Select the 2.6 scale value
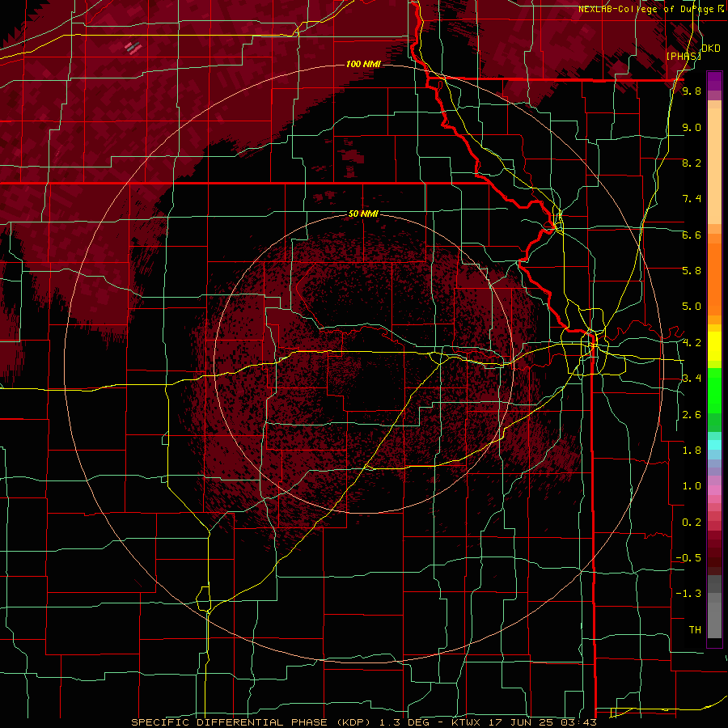Image resolution: width=728 pixels, height=728 pixels. click(x=692, y=415)
